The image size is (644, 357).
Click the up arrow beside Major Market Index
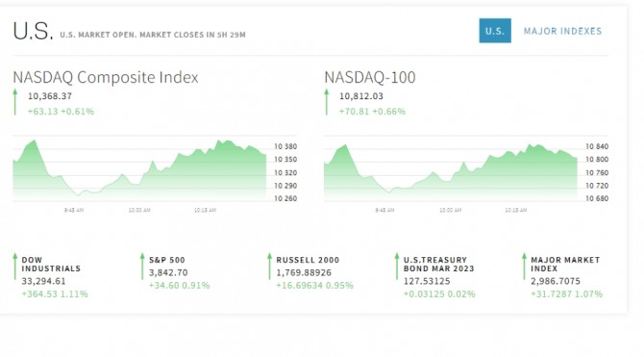click(x=524, y=267)
